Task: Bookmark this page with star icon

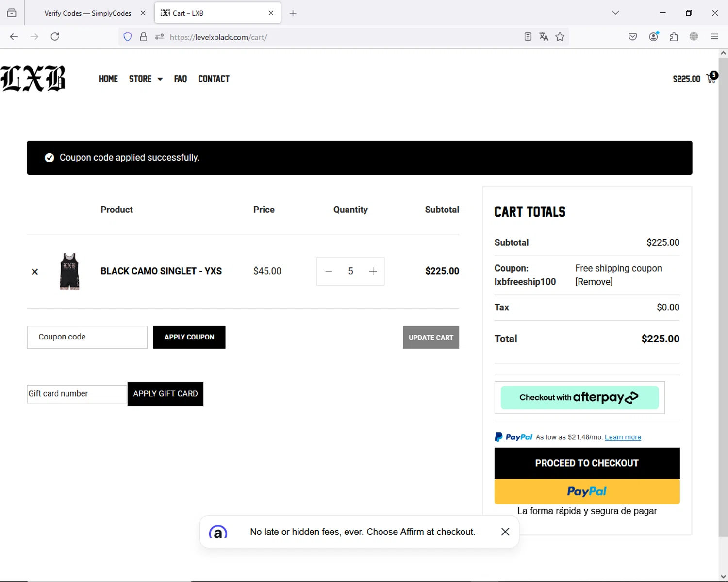Action: [560, 37]
